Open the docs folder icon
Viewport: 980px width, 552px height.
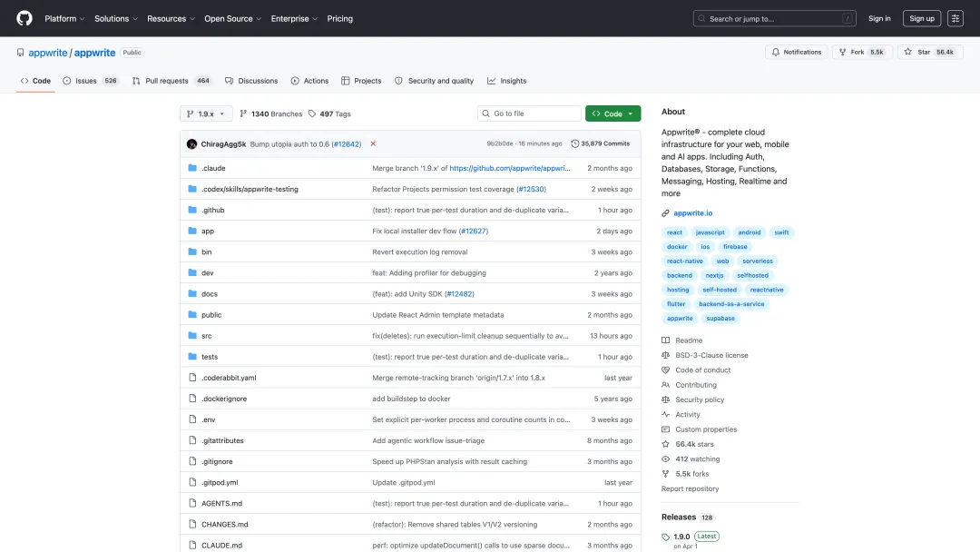192,294
